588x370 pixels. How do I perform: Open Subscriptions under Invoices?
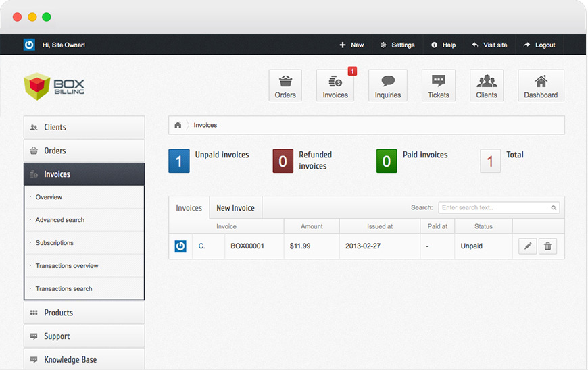click(84, 242)
